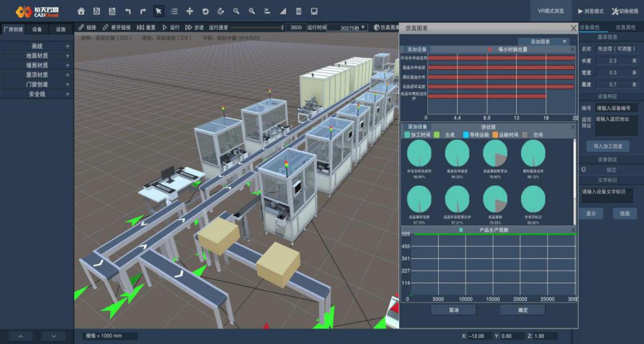The image size is (644, 344).
Task: Click the Undo arrow icon
Action: coord(128,11)
